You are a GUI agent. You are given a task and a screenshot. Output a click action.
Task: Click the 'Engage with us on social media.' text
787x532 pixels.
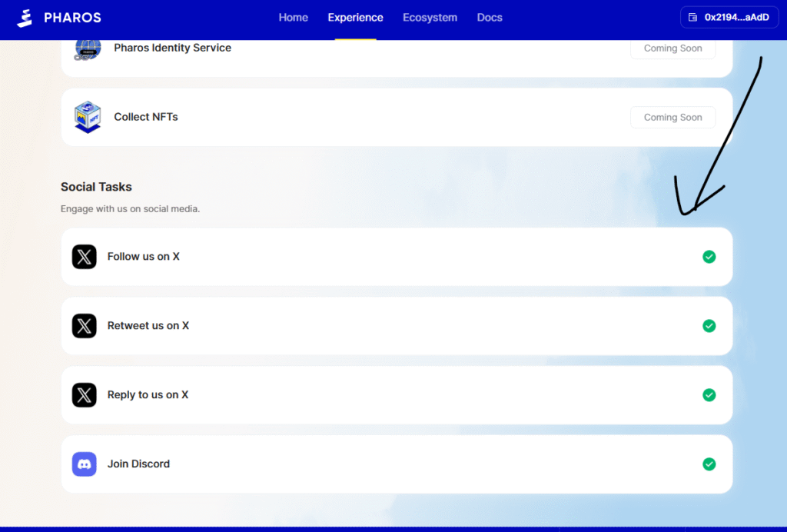pos(131,209)
